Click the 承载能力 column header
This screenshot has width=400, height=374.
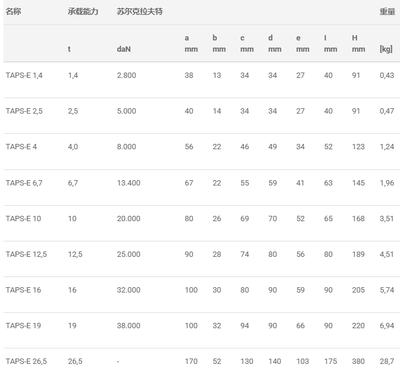(x=83, y=11)
